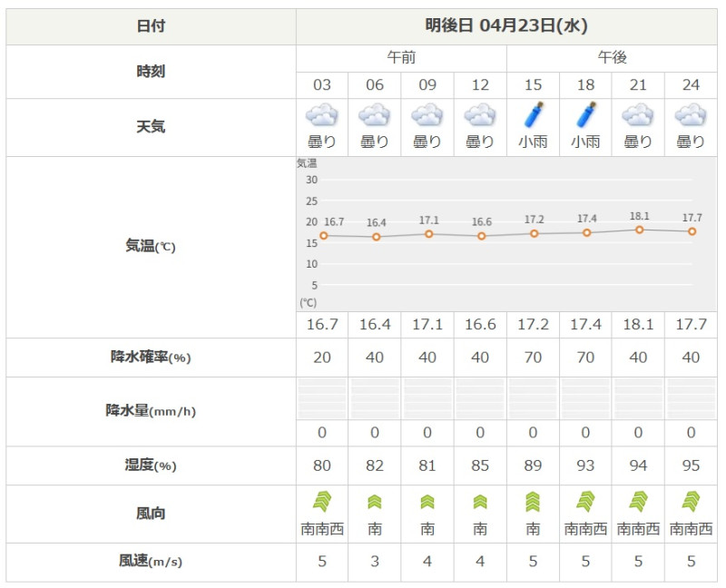Select the south wind arrow at 06
This screenshot has height=588, width=726.
[x=375, y=502]
